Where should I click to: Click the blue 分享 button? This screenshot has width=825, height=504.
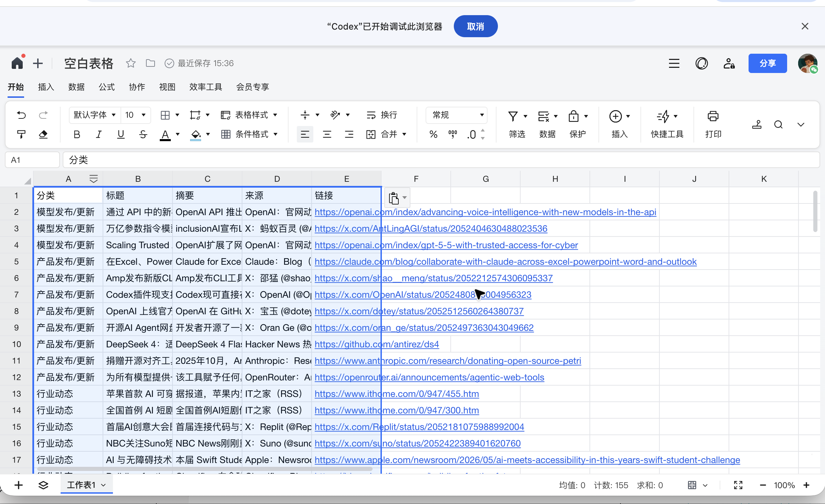pyautogui.click(x=767, y=63)
